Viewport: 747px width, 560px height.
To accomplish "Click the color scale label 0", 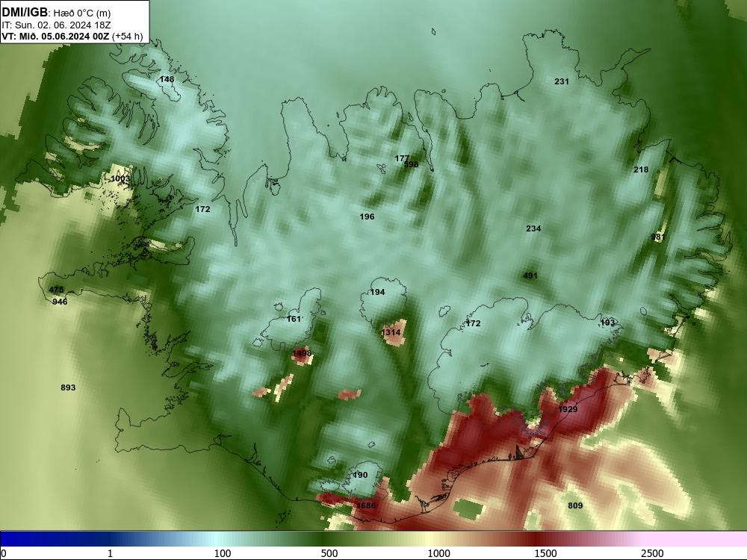I will [4, 553].
